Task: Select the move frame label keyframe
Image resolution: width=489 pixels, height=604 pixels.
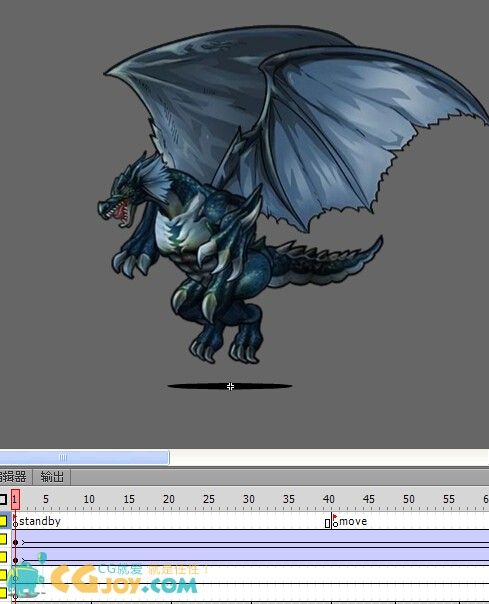Action: (335, 522)
